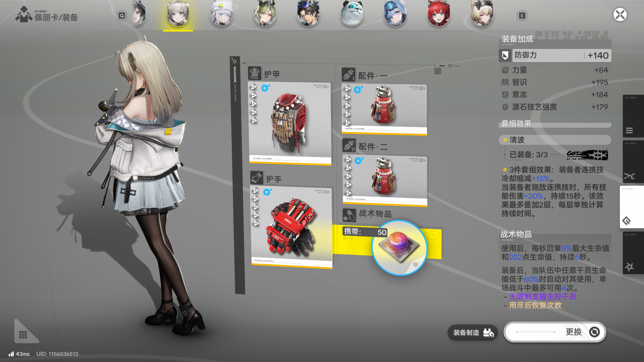Screen dimensions: 644x362
Task: Open the side tab with three-line list icon
Action: click(x=633, y=116)
